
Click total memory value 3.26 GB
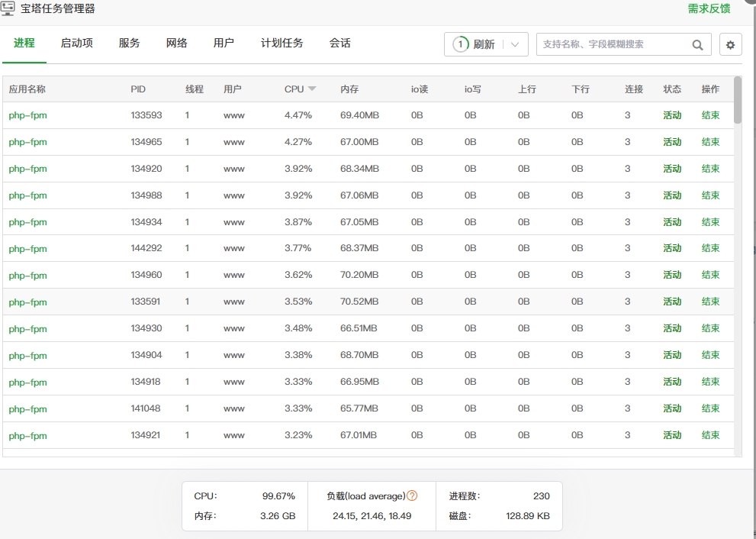278,516
